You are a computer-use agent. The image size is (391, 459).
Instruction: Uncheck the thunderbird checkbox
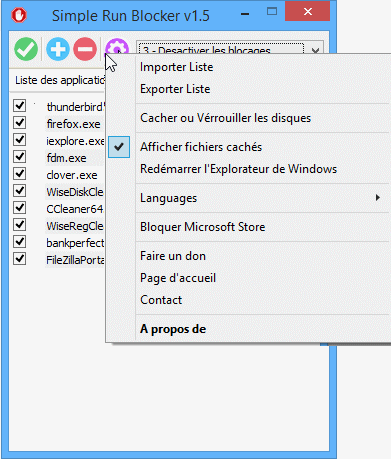19,105
